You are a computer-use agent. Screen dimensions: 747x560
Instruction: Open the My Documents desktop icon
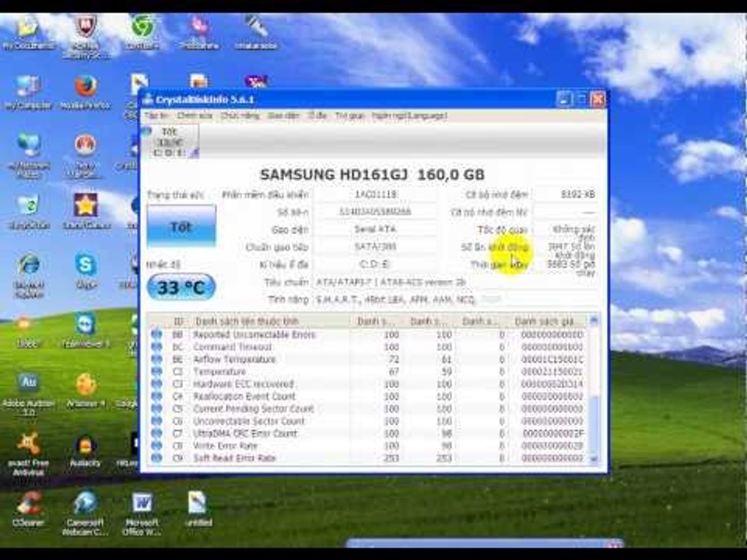click(x=29, y=32)
